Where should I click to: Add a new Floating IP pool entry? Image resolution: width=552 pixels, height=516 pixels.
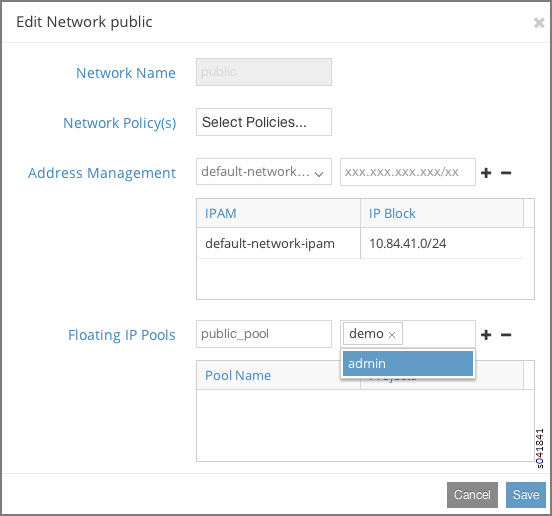point(486,334)
